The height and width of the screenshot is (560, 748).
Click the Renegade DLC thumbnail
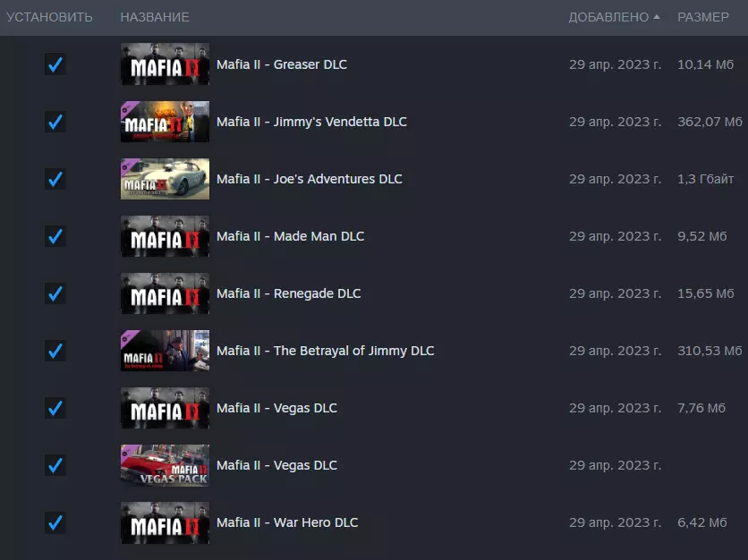(x=165, y=293)
